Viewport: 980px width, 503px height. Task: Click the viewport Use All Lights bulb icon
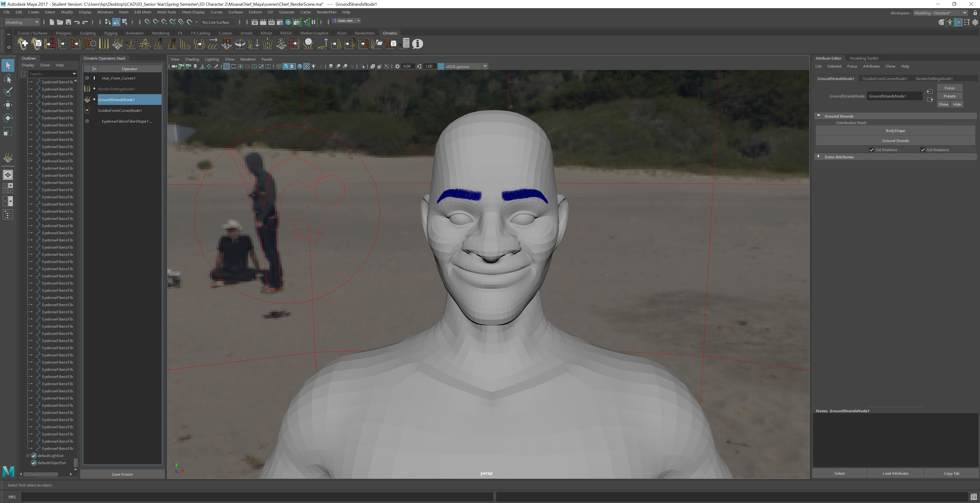click(313, 66)
